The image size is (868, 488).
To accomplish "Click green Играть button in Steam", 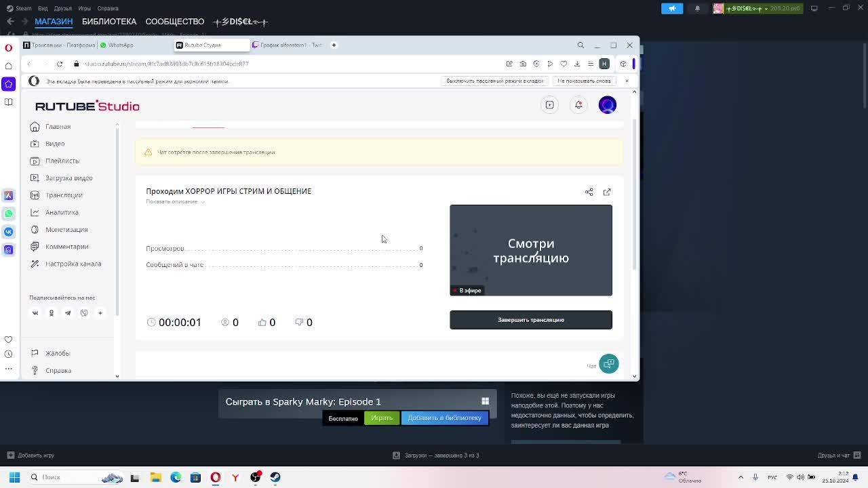I will click(382, 418).
